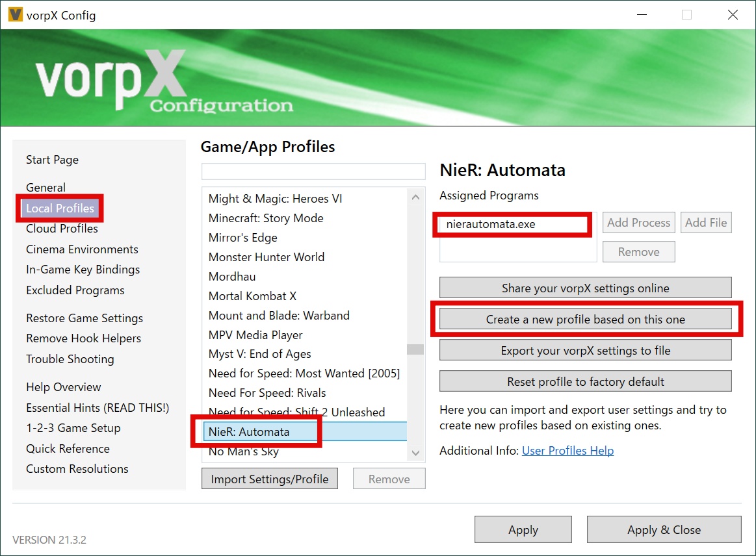Viewport: 756px width, 556px height.
Task: Open the Start Page
Action: pyautogui.click(x=52, y=160)
